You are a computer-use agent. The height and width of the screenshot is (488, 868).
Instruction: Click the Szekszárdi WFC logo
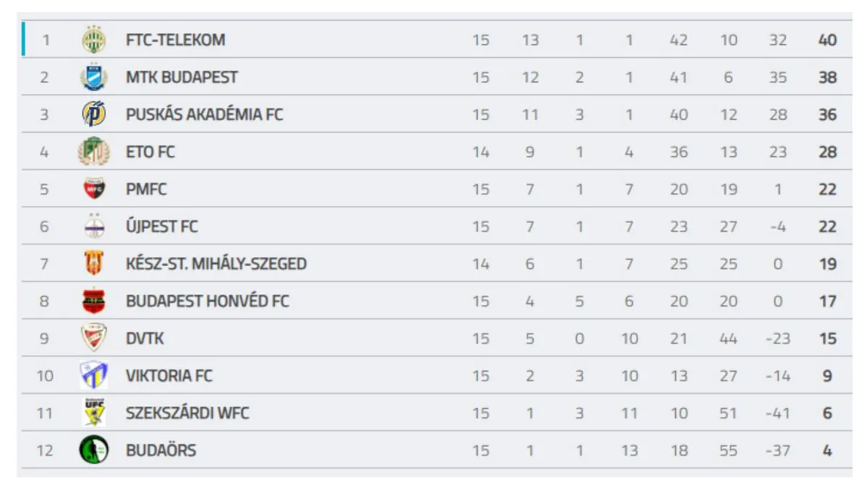94,413
